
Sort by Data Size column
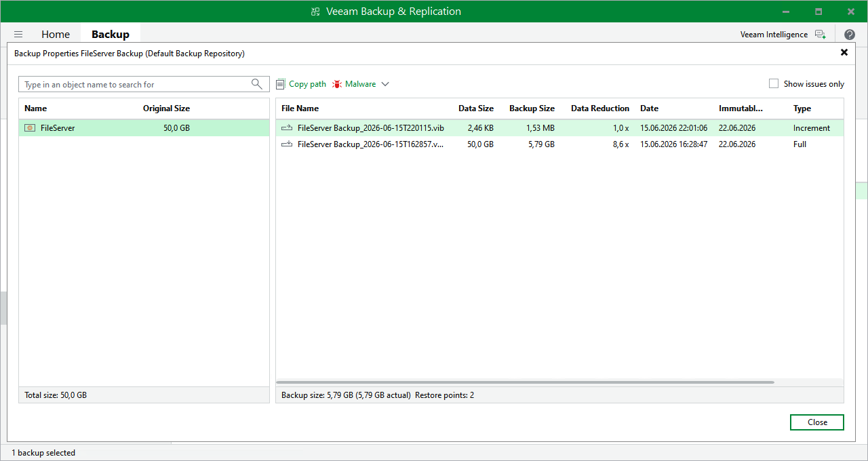coord(476,108)
